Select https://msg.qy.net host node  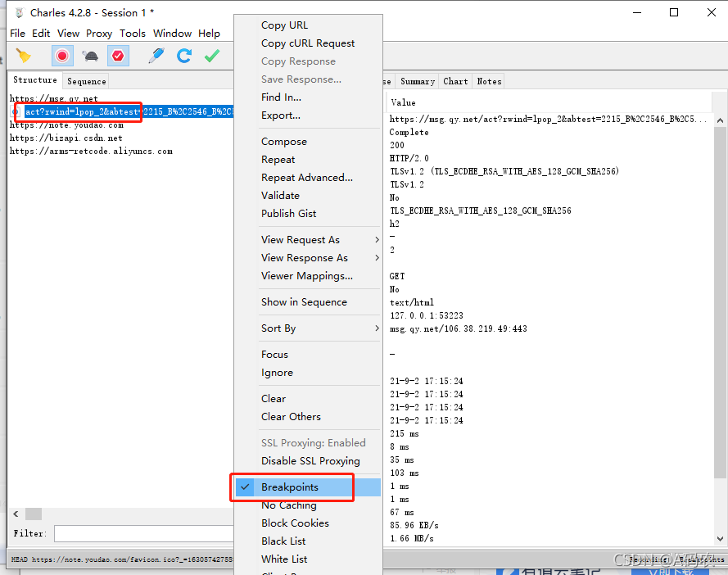pyautogui.click(x=54, y=98)
